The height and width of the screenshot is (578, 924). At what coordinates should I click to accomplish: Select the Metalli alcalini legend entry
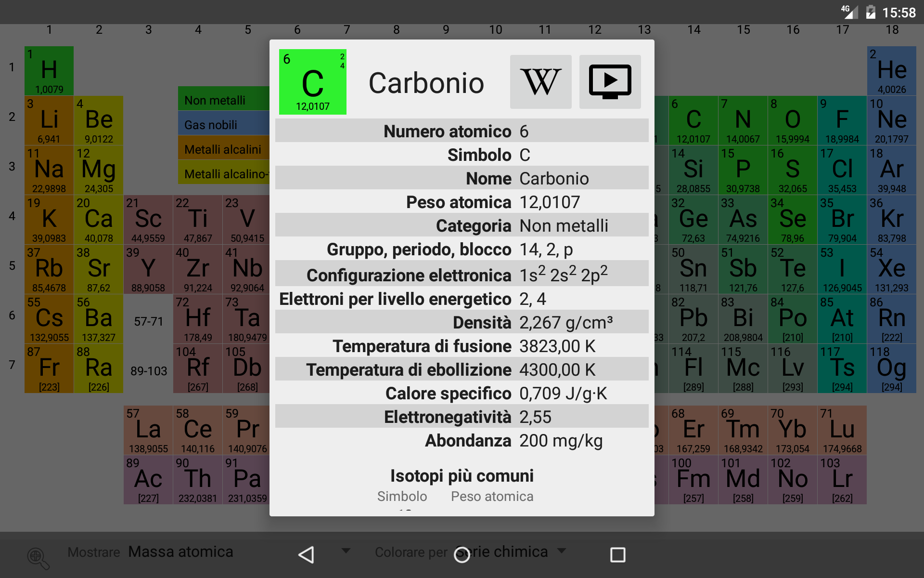(x=223, y=149)
